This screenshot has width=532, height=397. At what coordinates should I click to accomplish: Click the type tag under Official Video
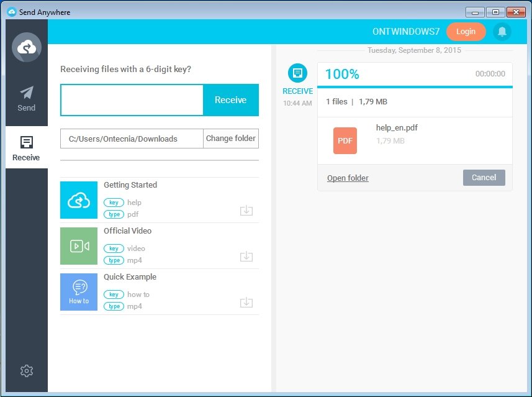114,260
